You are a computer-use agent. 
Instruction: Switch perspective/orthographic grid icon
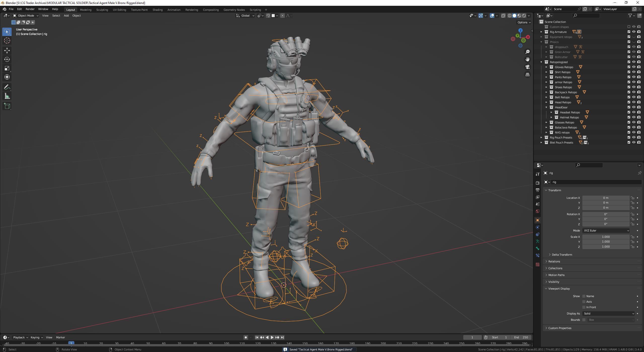pyautogui.click(x=527, y=74)
